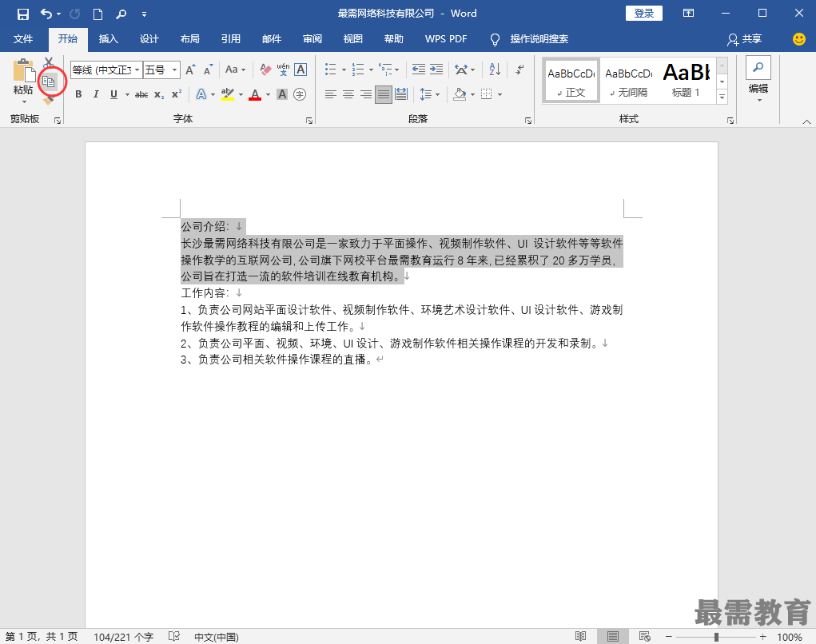Open font color dropdown arrow
Image resolution: width=816 pixels, height=644 pixels.
[x=268, y=94]
